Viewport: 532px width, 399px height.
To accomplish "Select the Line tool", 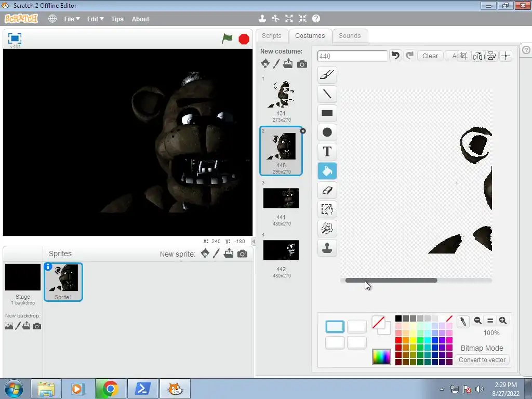I will click(327, 94).
